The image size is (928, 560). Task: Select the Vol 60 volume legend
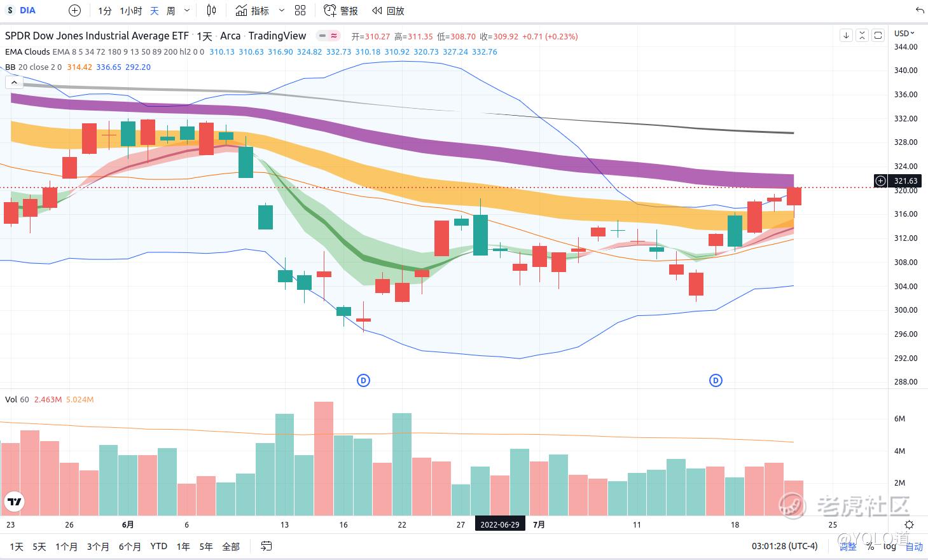pyautogui.click(x=17, y=400)
